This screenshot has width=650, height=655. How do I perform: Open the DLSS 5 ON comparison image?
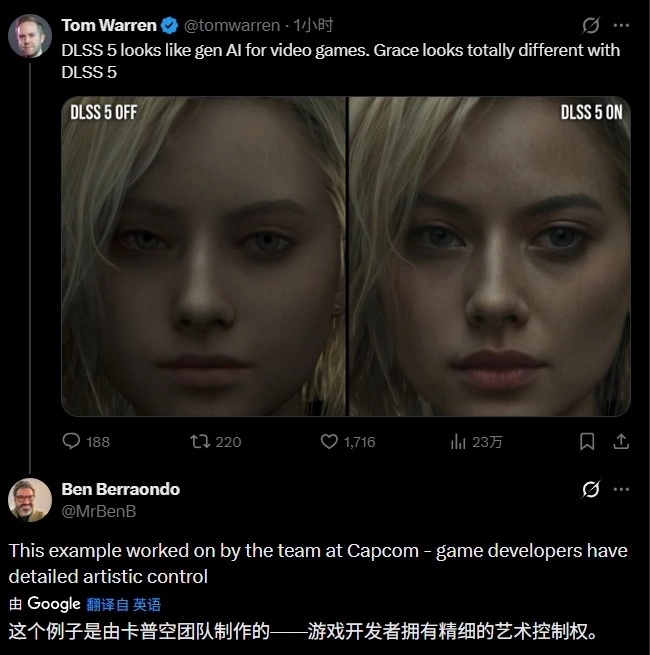[x=490, y=256]
